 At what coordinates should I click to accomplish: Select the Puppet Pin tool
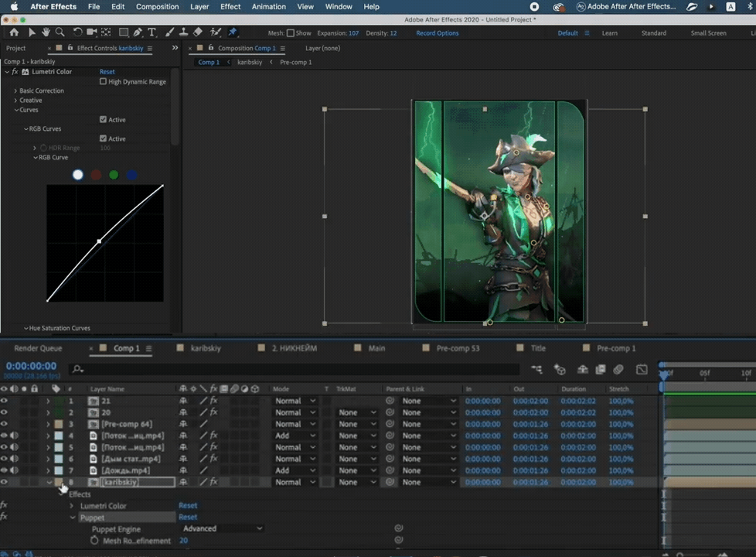coord(233,32)
